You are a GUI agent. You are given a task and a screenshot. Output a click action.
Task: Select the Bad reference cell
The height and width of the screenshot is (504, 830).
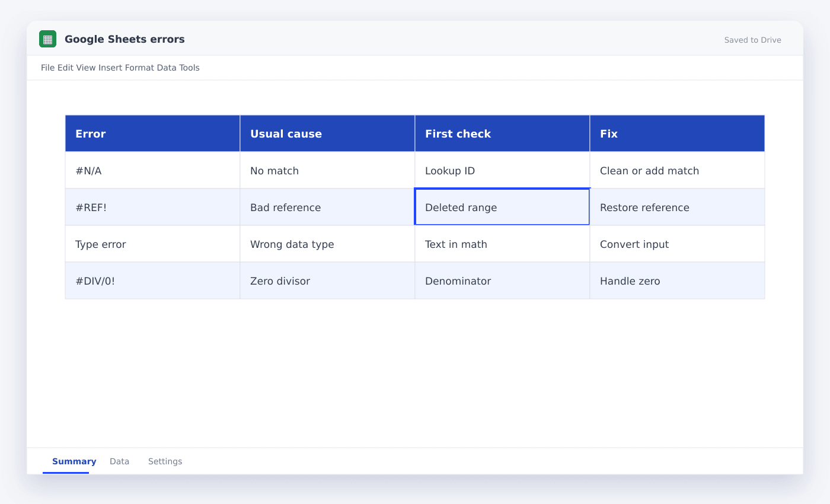327,207
